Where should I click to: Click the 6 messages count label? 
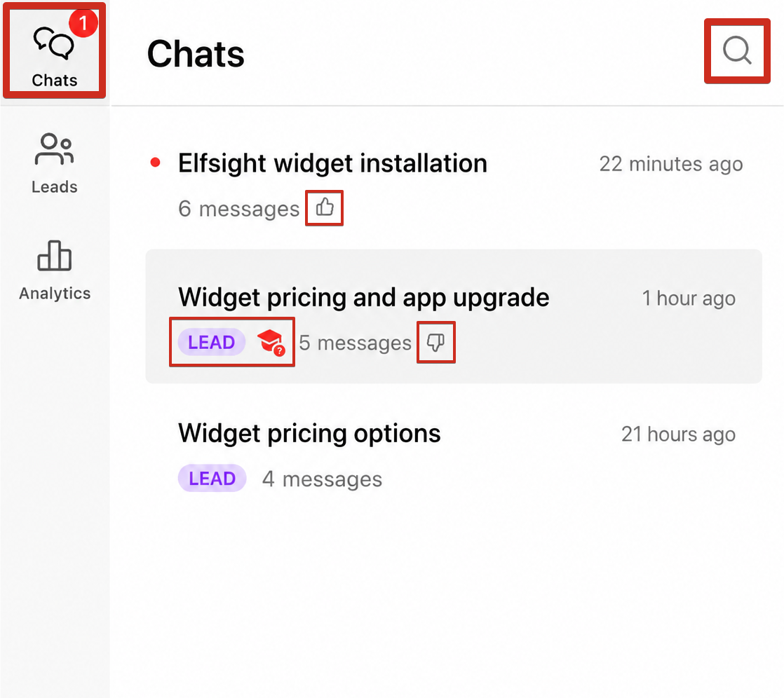click(238, 209)
